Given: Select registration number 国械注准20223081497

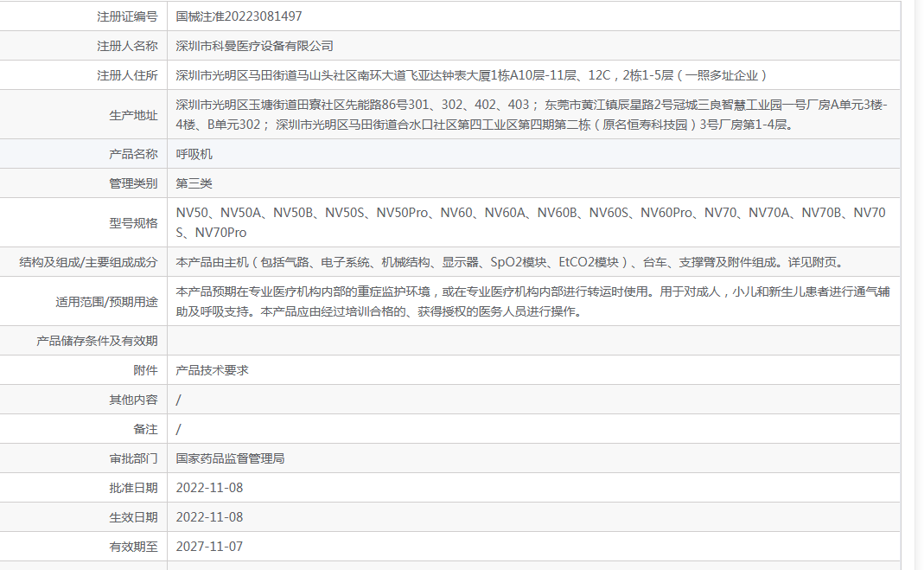Looking at the screenshot, I should [x=239, y=16].
